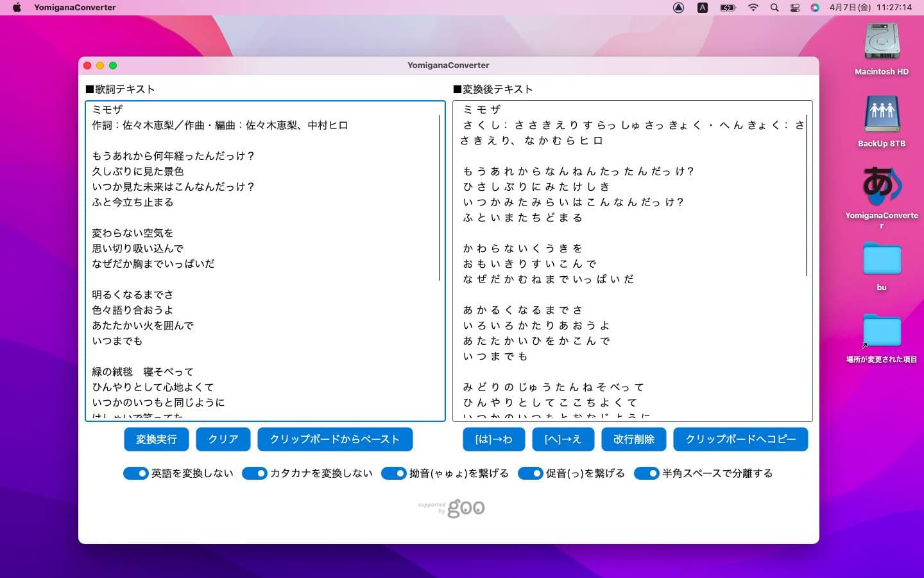Toggle カタカナを変換しない off
This screenshot has width=924, height=578.
click(x=255, y=473)
